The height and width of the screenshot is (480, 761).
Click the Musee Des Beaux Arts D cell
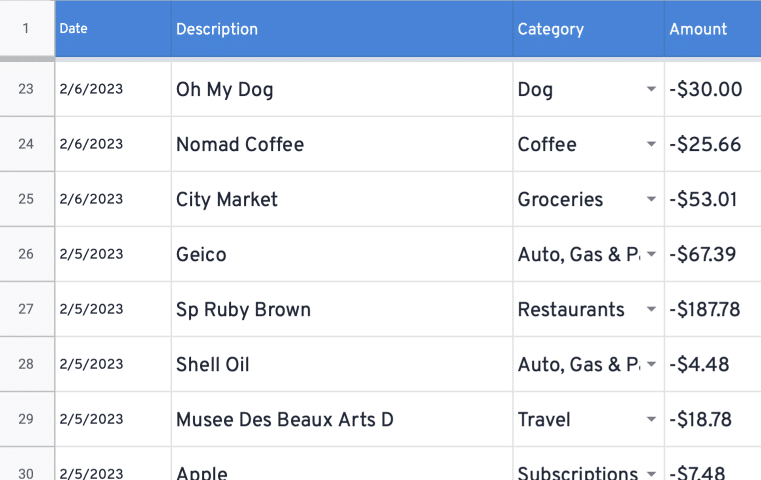pos(342,419)
